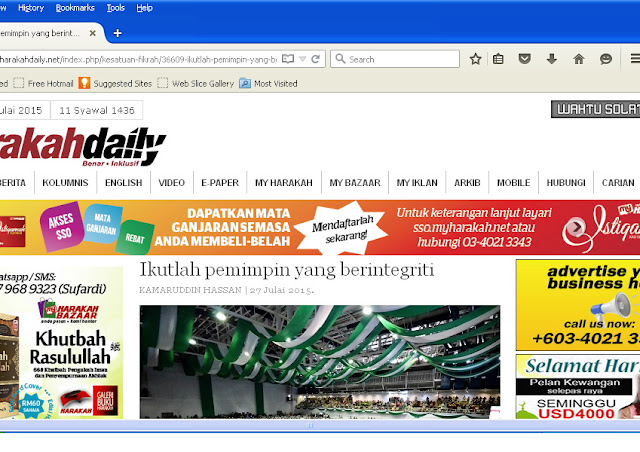Image resolution: width=640 pixels, height=452 pixels.
Task: Open the Firefox hamburger menu
Action: [x=635, y=59]
